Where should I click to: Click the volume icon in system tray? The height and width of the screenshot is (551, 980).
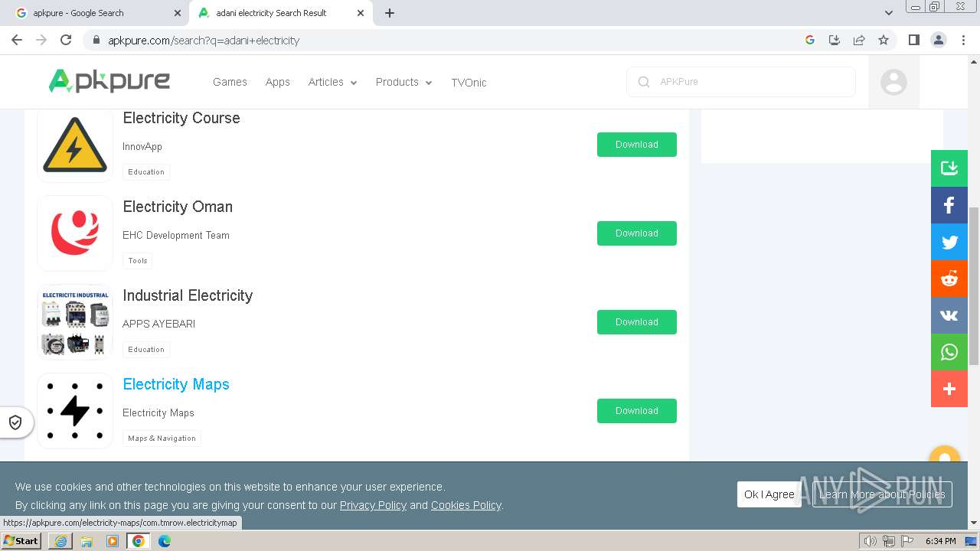tap(871, 541)
